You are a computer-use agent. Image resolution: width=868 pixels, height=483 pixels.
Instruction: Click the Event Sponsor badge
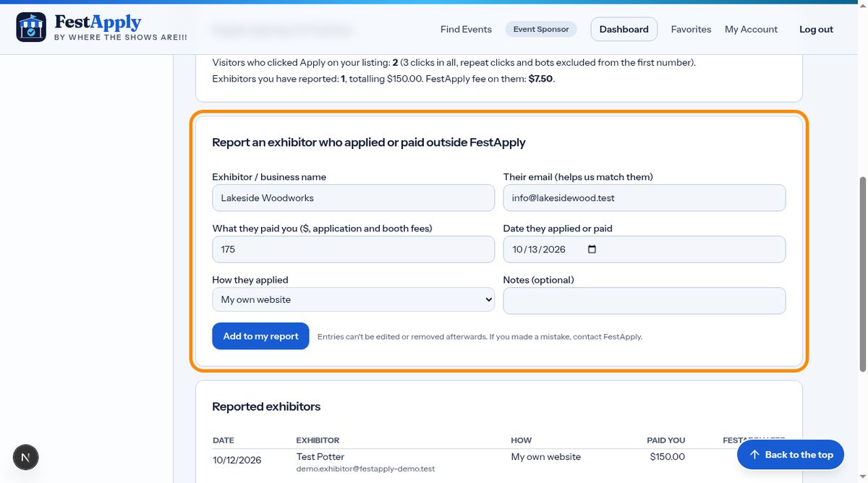click(541, 29)
